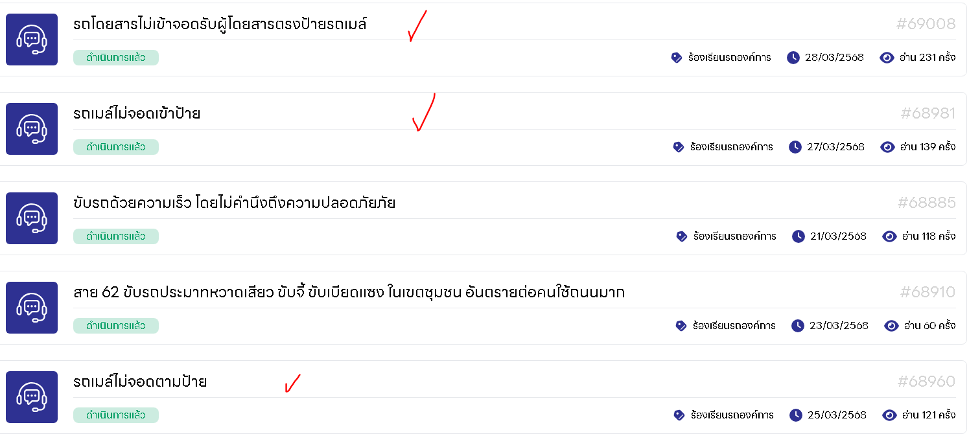Open the complaint titled รถเมล์ไม่จอดตามป้าย
Image resolution: width=980 pixels, height=445 pixels.
(x=140, y=382)
